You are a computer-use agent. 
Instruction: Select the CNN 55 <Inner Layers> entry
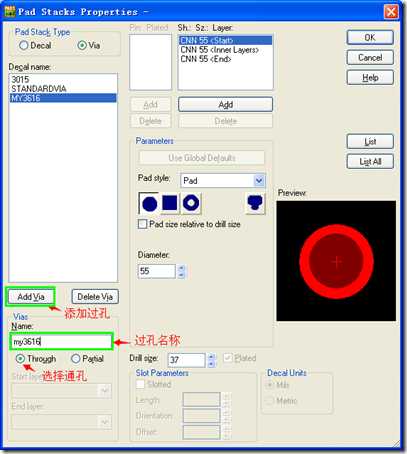point(225,50)
